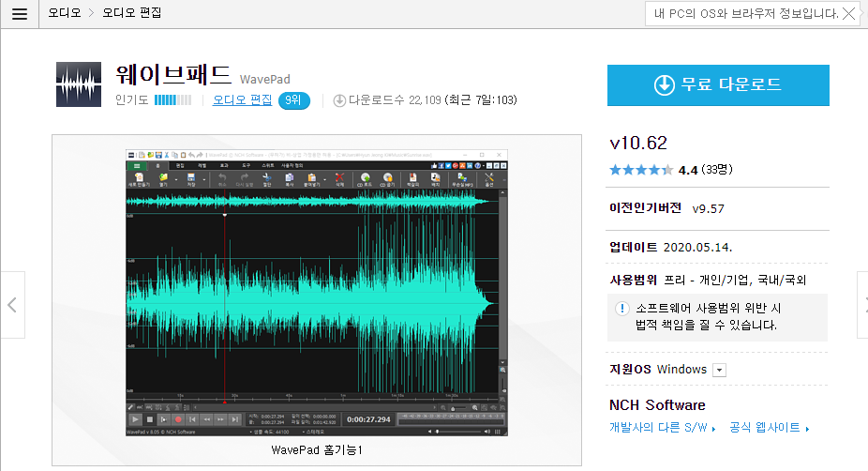The image size is (868, 471).
Task: Show previous screenshot with left arrow
Action: point(12,305)
